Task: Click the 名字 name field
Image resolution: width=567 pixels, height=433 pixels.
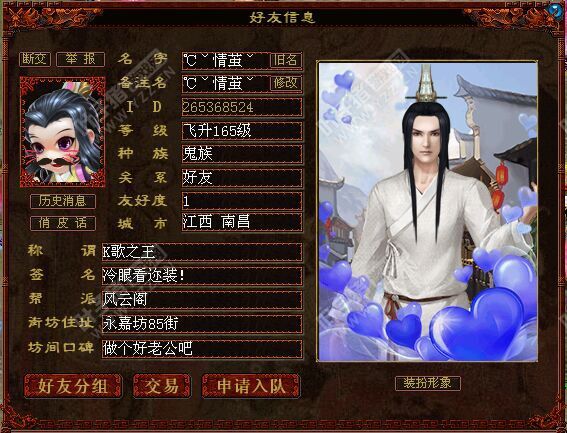Action: click(x=226, y=60)
